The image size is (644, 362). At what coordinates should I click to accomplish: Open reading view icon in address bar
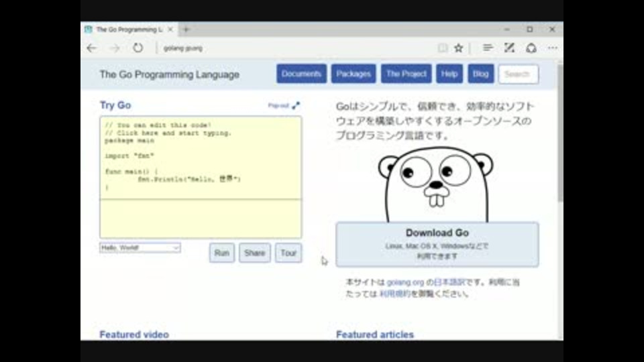point(442,48)
